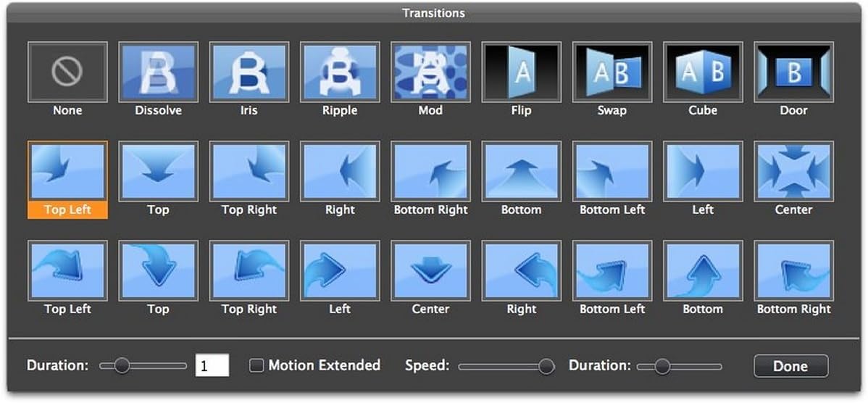Choose the Flip transition

tap(521, 72)
